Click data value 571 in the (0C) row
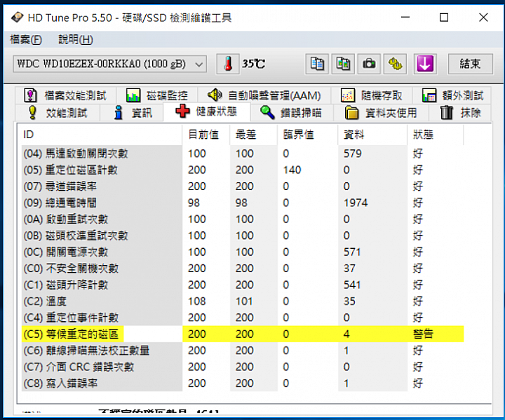Screen dimensions: 505x420 pos(352,252)
